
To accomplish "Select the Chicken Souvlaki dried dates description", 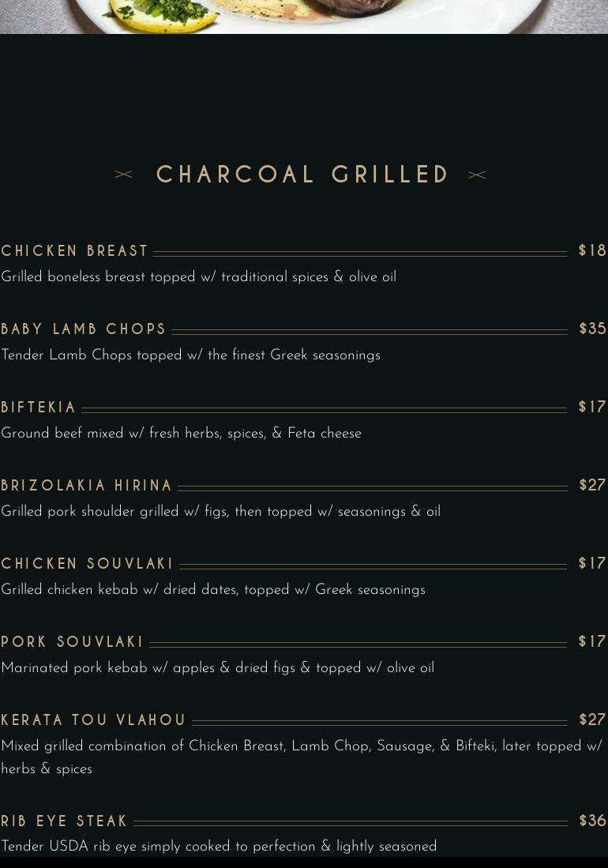I will tap(213, 590).
